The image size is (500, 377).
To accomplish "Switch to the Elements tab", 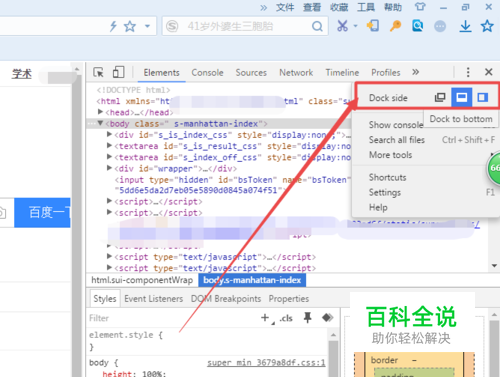I will (161, 72).
